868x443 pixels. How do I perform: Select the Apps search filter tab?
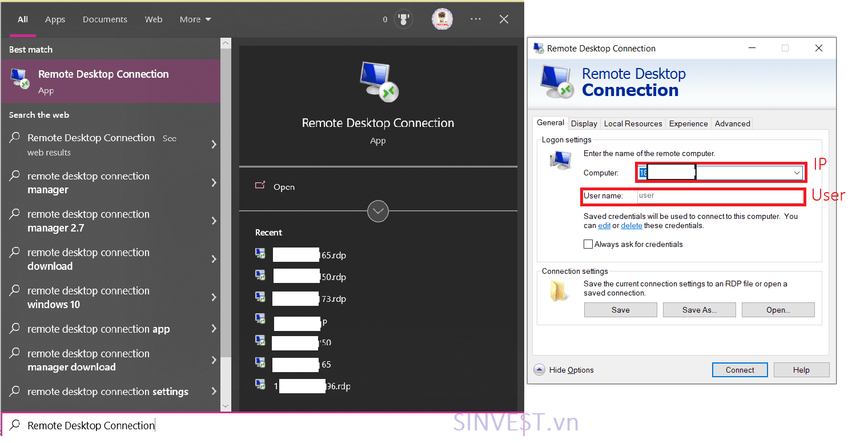55,19
